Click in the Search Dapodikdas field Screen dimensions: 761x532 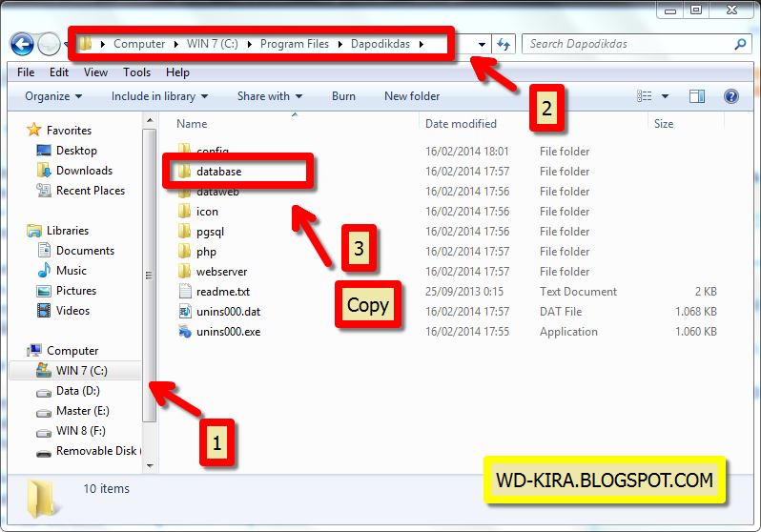pos(628,44)
